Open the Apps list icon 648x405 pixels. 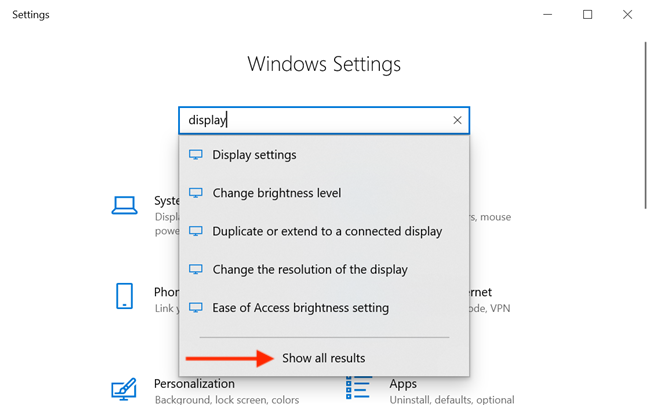(358, 388)
